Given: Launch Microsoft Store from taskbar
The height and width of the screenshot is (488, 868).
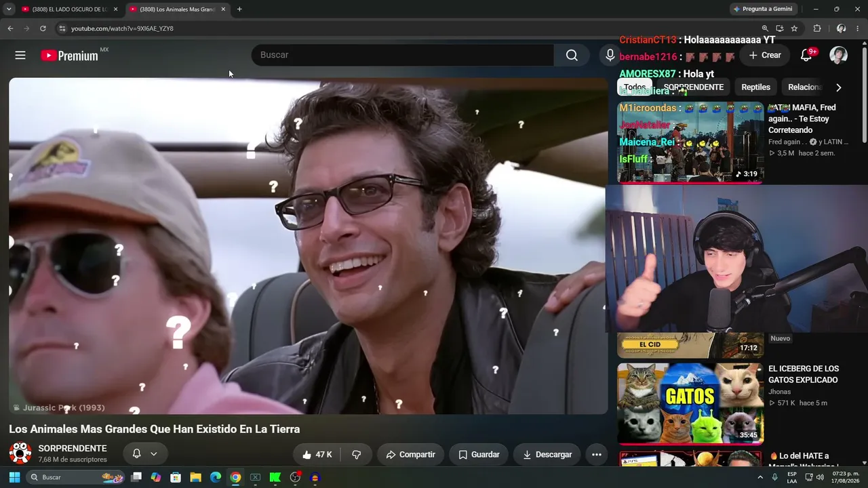Looking at the screenshot, I should [x=176, y=477].
